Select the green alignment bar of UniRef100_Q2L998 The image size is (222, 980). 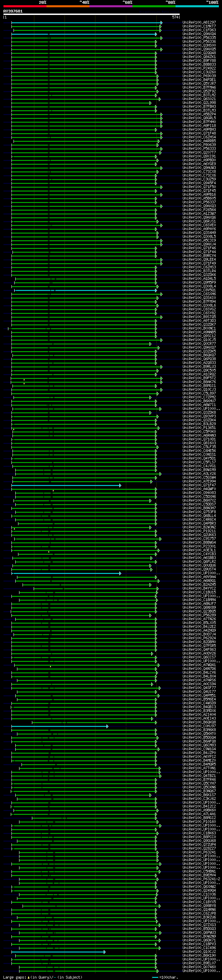(81, 103)
